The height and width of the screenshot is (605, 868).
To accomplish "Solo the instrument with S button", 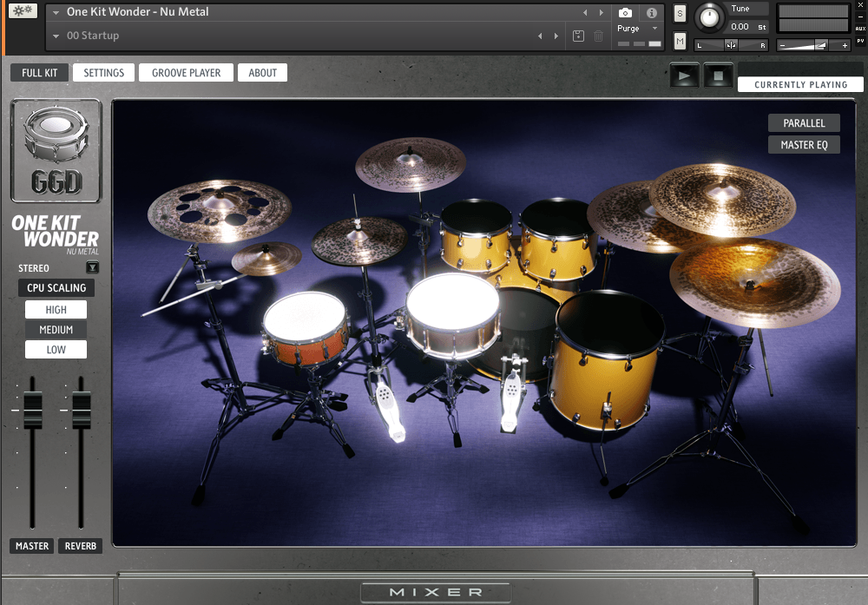I will point(680,13).
